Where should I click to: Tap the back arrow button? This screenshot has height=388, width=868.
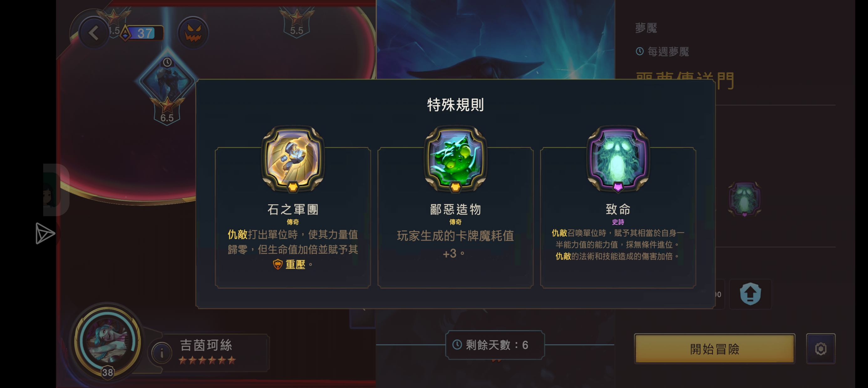coord(94,33)
